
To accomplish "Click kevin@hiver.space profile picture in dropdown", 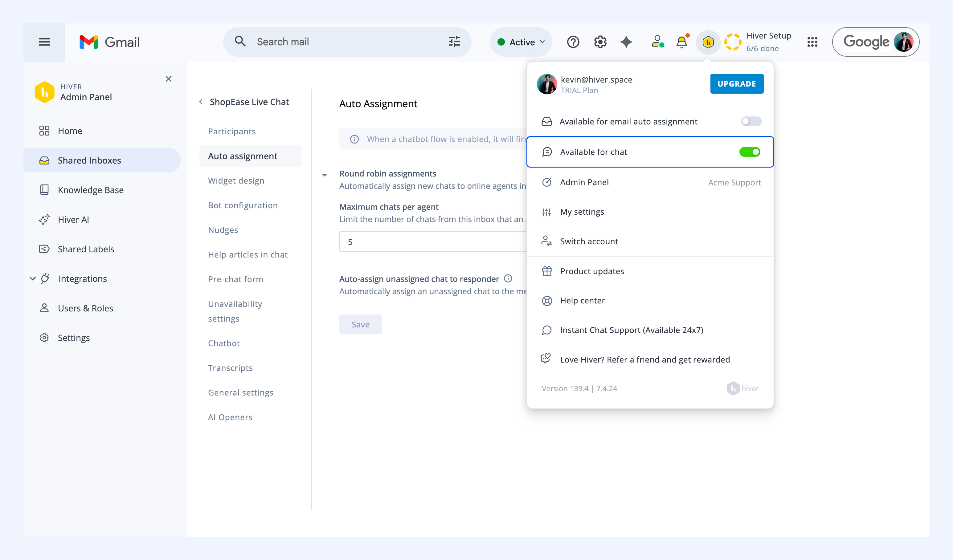I will coord(547,84).
